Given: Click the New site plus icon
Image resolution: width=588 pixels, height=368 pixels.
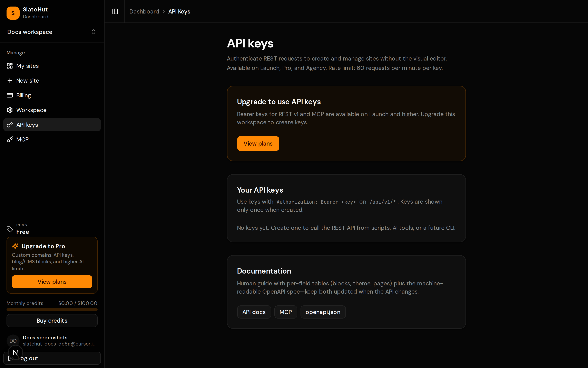Looking at the screenshot, I should tap(10, 81).
